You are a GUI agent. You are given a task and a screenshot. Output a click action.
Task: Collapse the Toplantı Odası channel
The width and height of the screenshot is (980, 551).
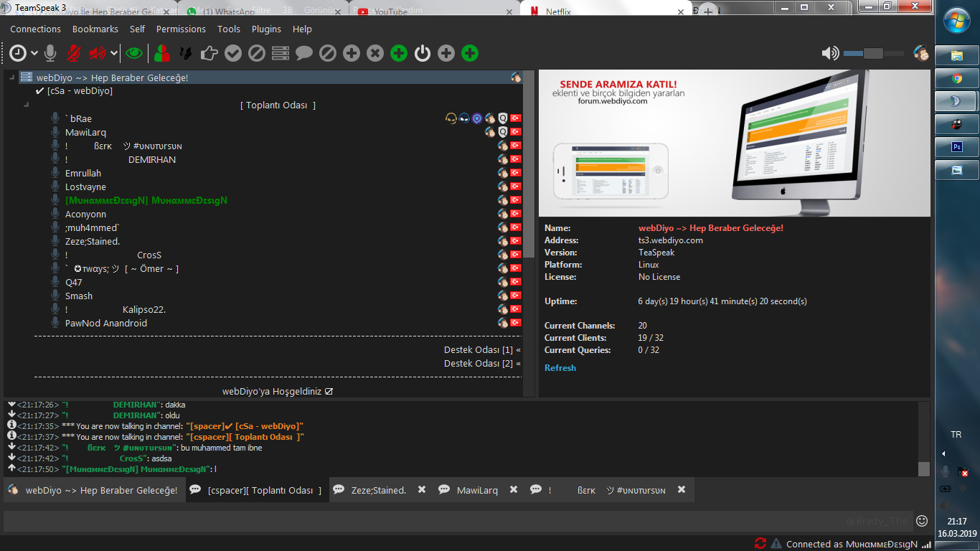(26, 105)
